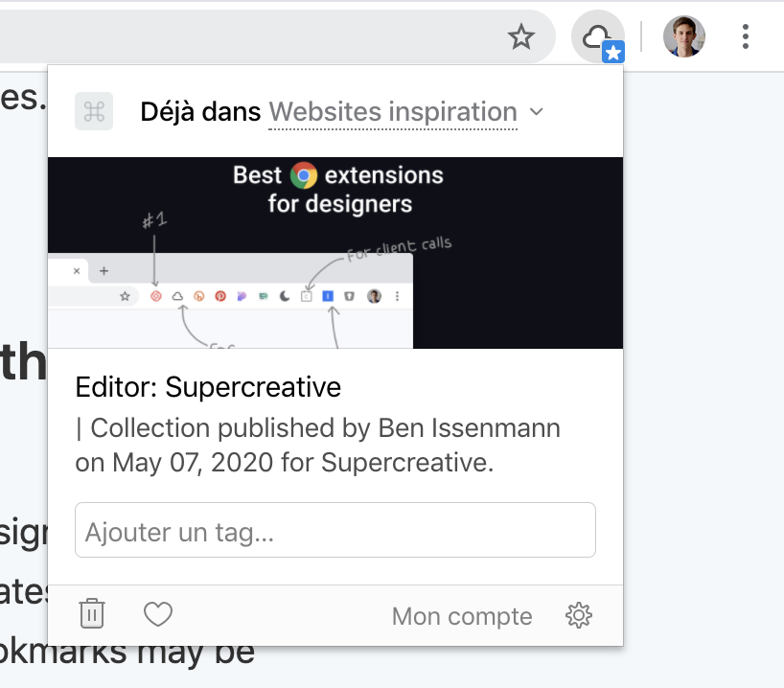Open settings via the gear icon
The height and width of the screenshot is (688, 784).
tap(579, 615)
